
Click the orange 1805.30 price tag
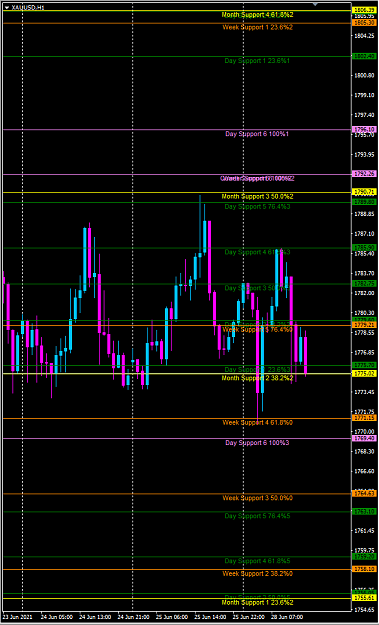(x=365, y=23)
